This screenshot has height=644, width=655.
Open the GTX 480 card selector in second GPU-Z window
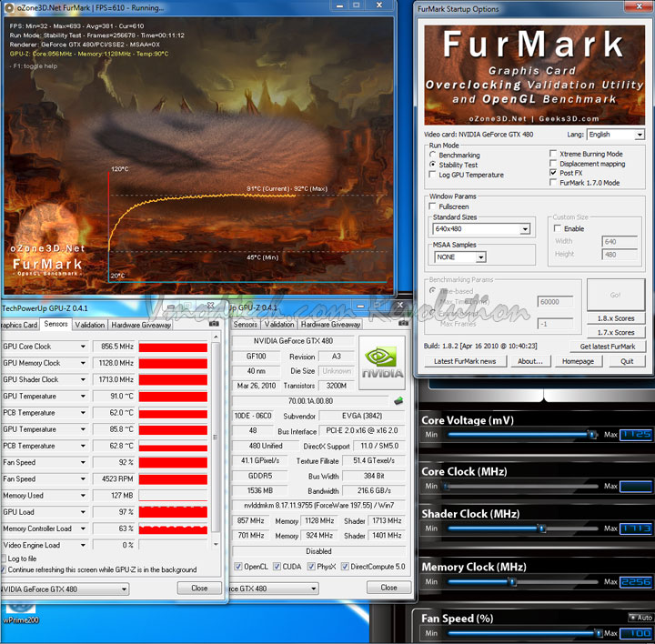[274, 589]
